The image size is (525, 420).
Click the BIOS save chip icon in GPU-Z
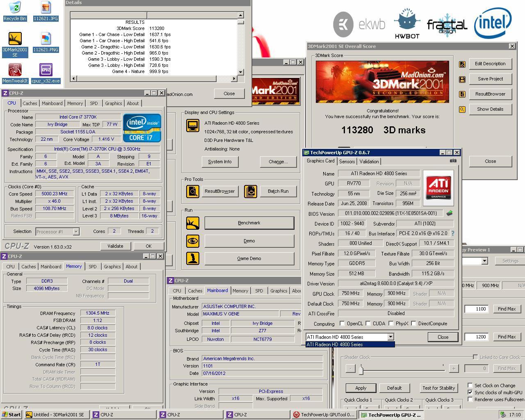[x=450, y=213]
